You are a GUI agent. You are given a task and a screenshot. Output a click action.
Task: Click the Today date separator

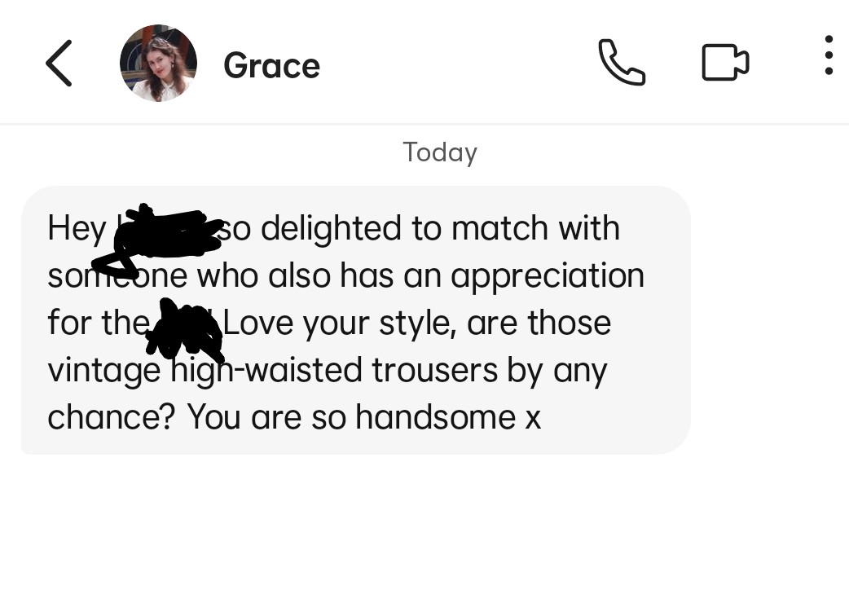point(440,152)
